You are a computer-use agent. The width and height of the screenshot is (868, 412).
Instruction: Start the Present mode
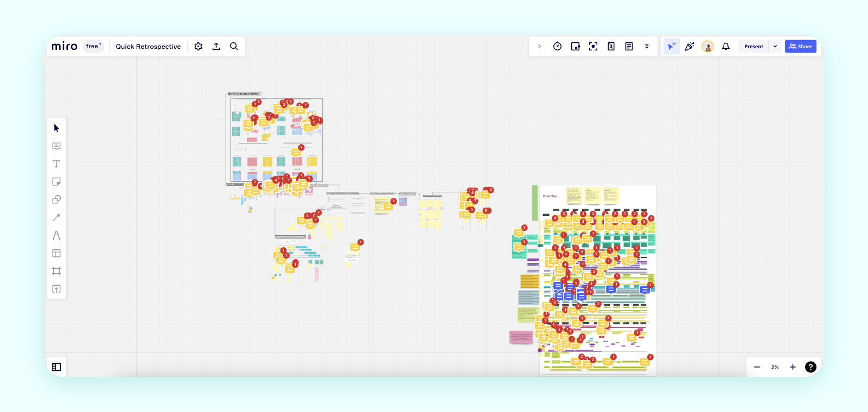click(x=754, y=47)
